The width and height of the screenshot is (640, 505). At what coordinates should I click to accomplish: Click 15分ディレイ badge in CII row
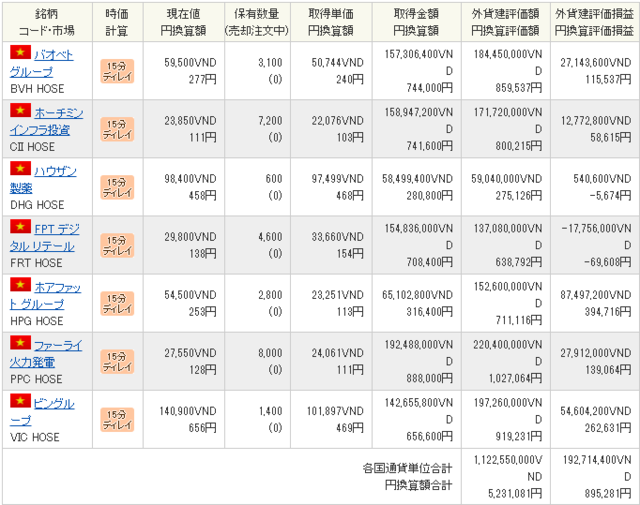pyautogui.click(x=117, y=129)
